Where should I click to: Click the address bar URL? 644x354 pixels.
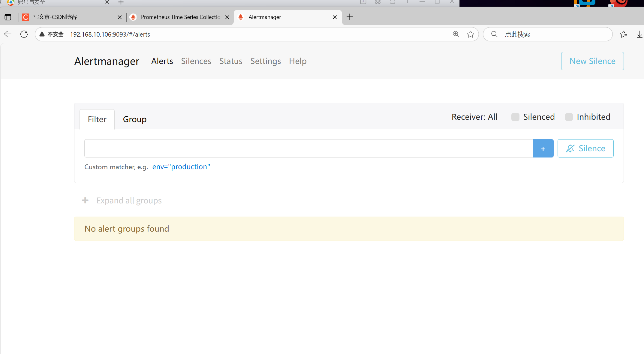pyautogui.click(x=110, y=34)
